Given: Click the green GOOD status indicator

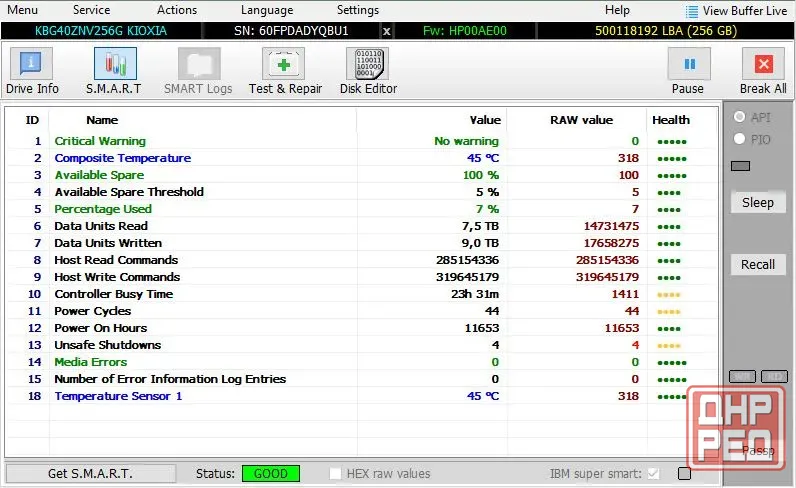Looking at the screenshot, I should click(x=271, y=474).
